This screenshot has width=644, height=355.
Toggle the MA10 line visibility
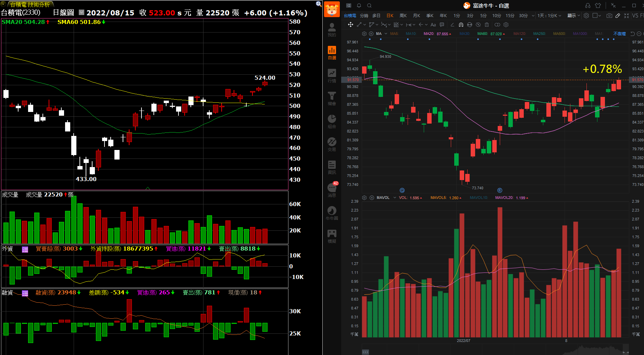pyautogui.click(x=411, y=34)
